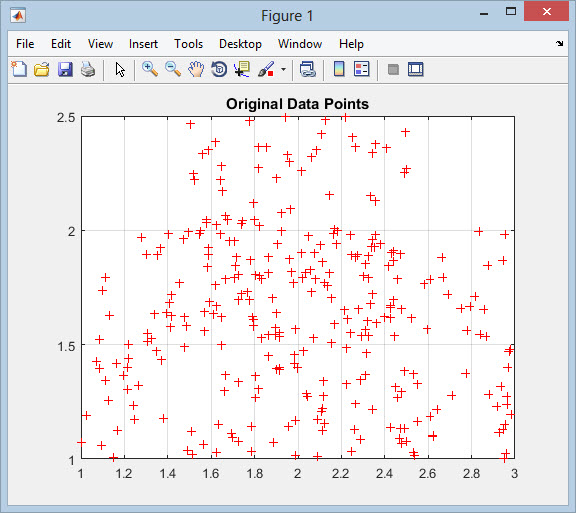Open the Tools menu

[188, 44]
